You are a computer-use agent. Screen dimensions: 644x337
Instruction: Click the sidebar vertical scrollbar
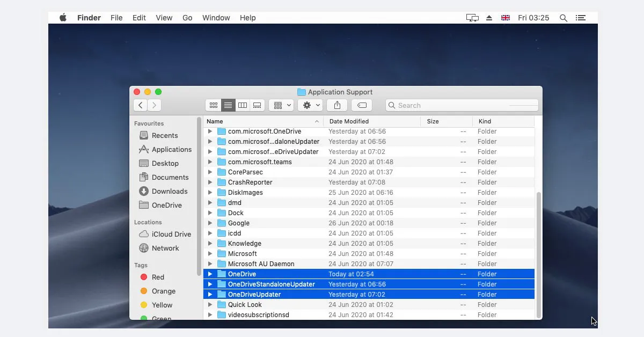200,195
